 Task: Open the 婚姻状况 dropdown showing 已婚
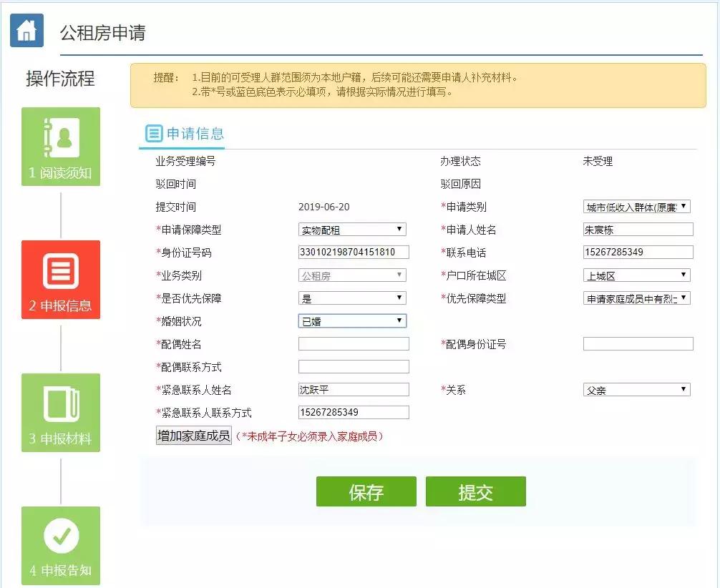[x=353, y=320]
